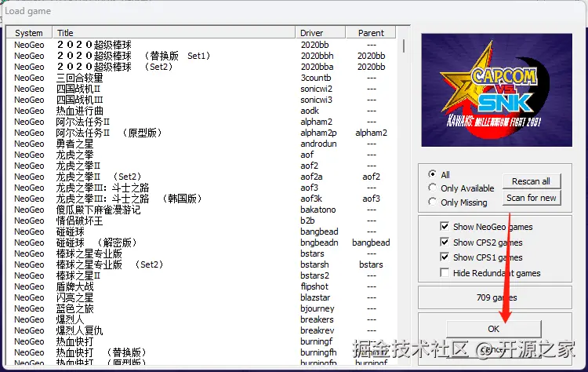This screenshot has height=372, width=588.
Task: Click the Rescan all button
Action: coord(532,181)
